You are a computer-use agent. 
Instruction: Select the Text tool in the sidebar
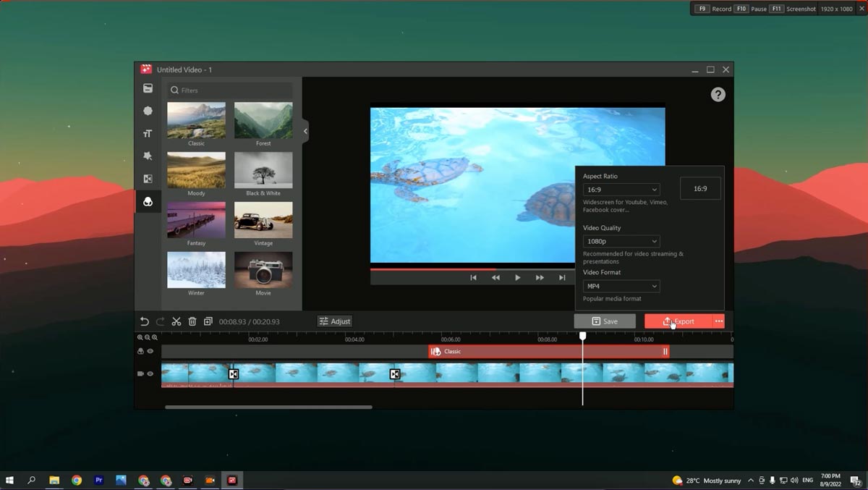coord(148,133)
